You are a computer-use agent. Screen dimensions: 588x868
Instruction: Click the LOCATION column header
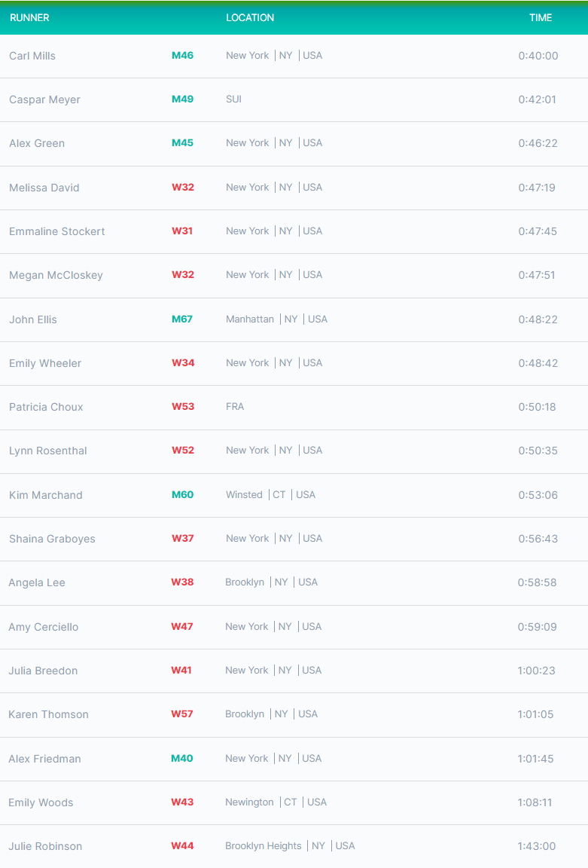249,18
